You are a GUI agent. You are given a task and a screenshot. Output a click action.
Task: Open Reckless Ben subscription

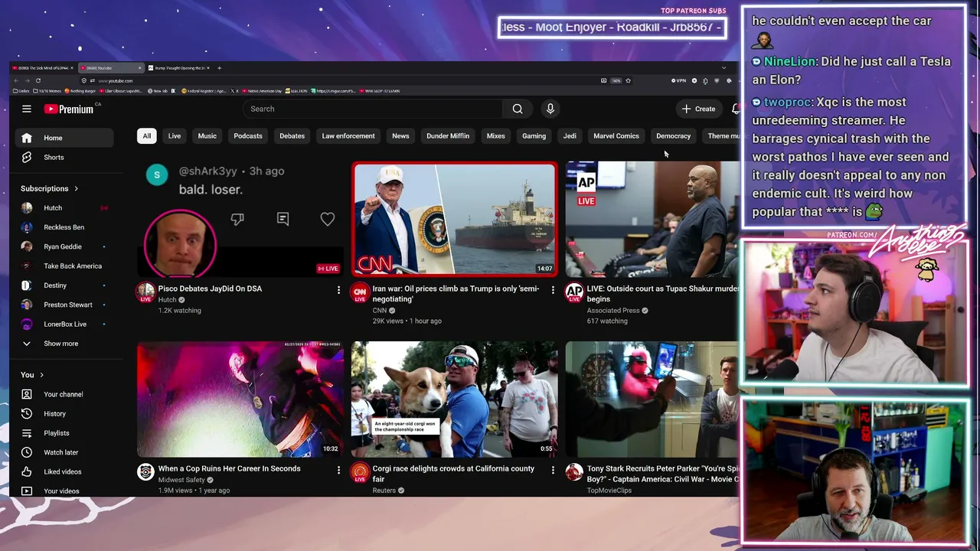pyautogui.click(x=64, y=227)
